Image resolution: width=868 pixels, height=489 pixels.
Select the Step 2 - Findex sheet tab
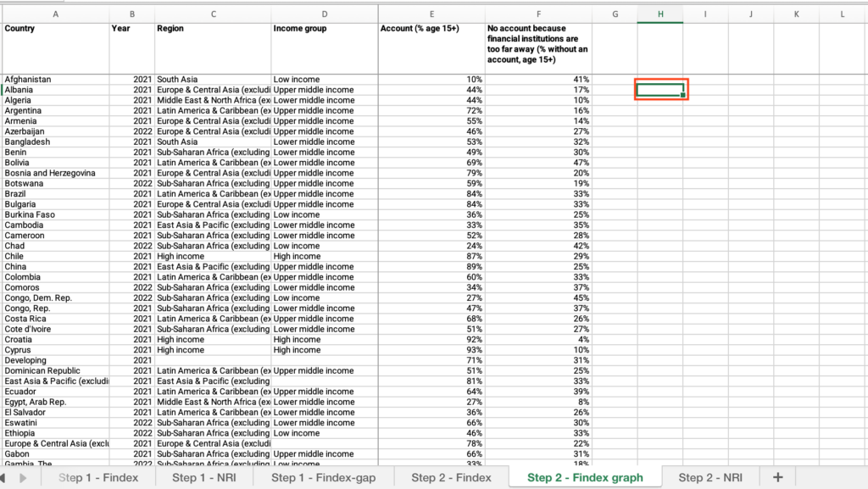pyautogui.click(x=451, y=477)
